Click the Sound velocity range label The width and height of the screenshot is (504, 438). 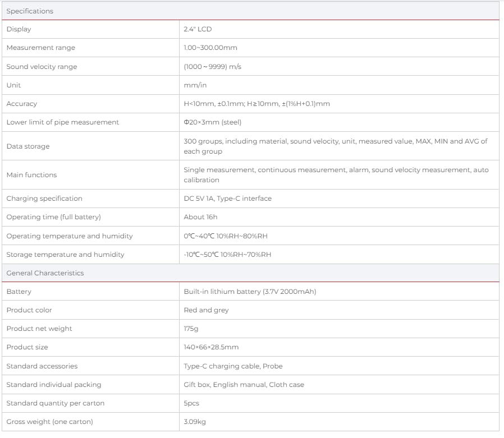click(42, 67)
